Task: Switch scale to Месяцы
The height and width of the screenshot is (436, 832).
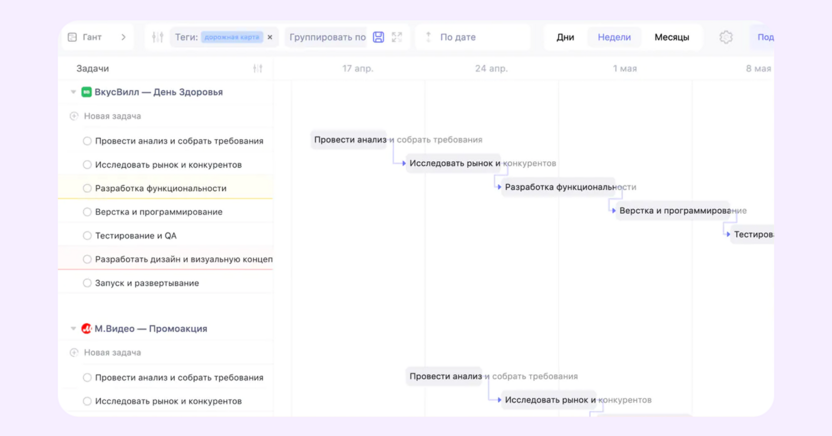Action: coord(671,37)
